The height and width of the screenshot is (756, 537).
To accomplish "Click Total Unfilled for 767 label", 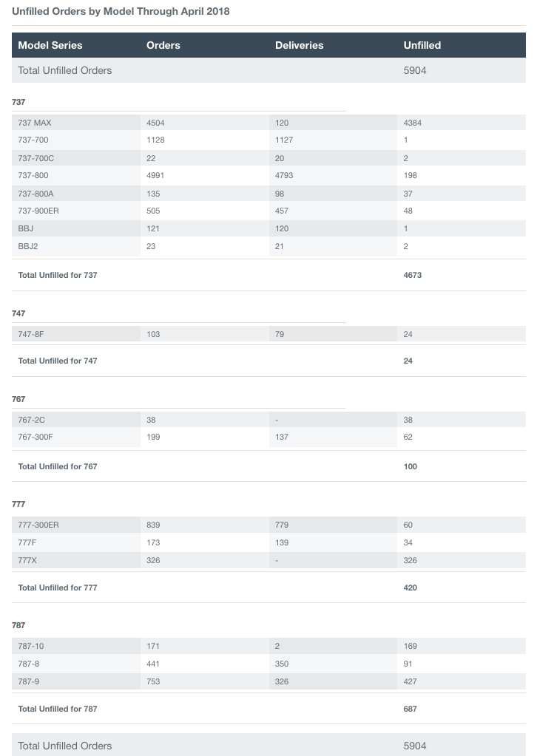I will click(58, 467).
